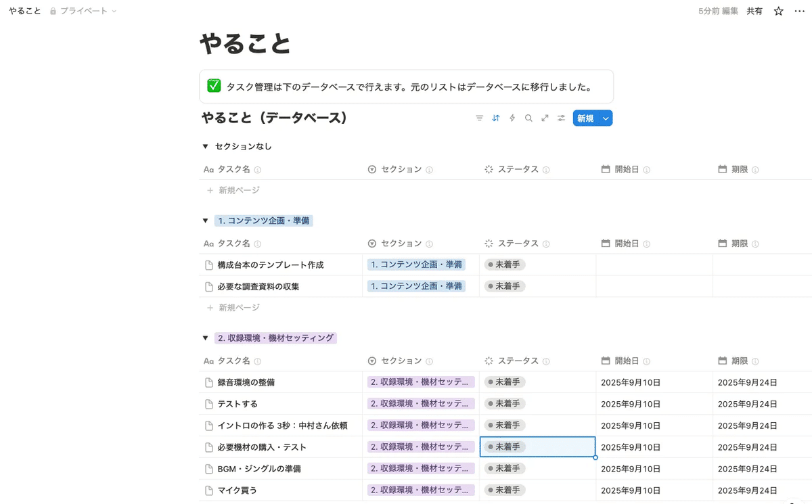Click 共有 to share the page
812x504 pixels.
pos(754,12)
